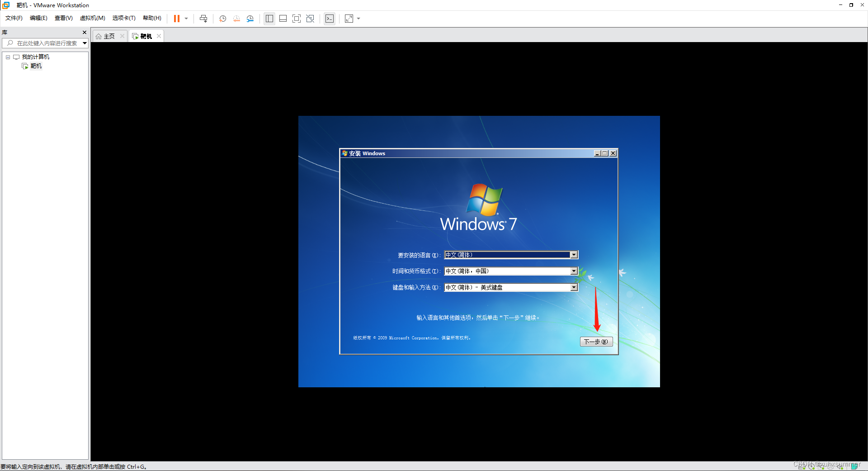Toggle the thumbnail bar view
This screenshot has height=471, width=868.
pyautogui.click(x=283, y=19)
